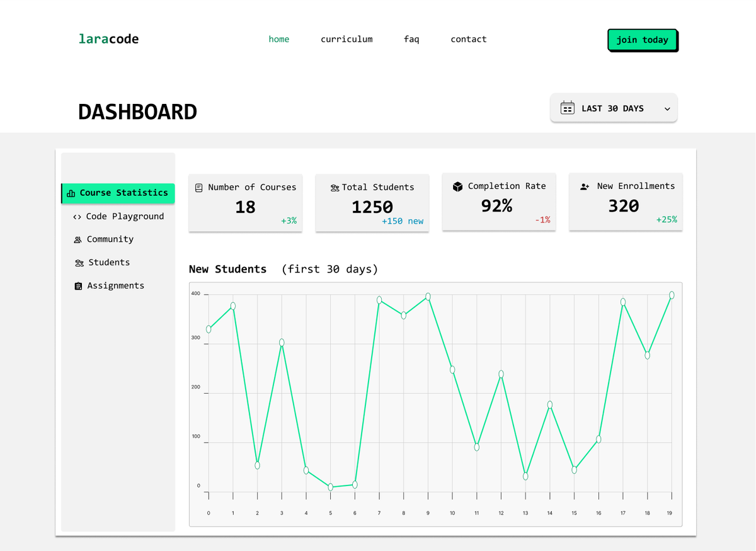Open the contact nav link

[x=469, y=39]
